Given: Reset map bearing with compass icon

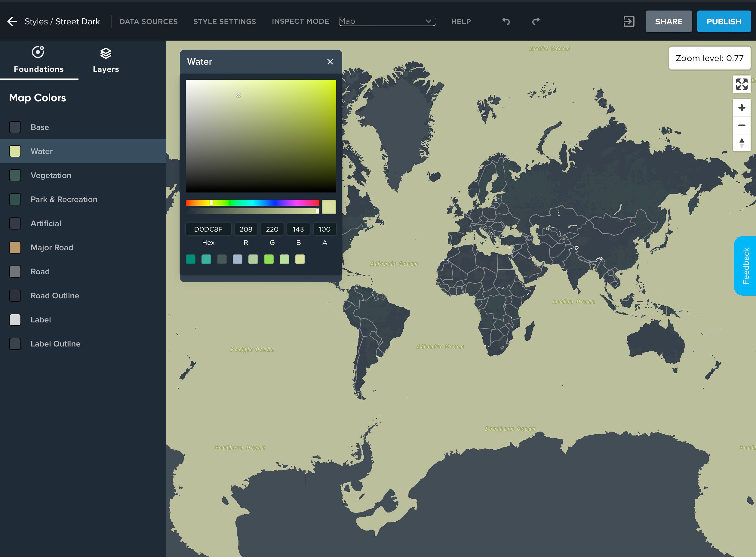Looking at the screenshot, I should 742,143.
